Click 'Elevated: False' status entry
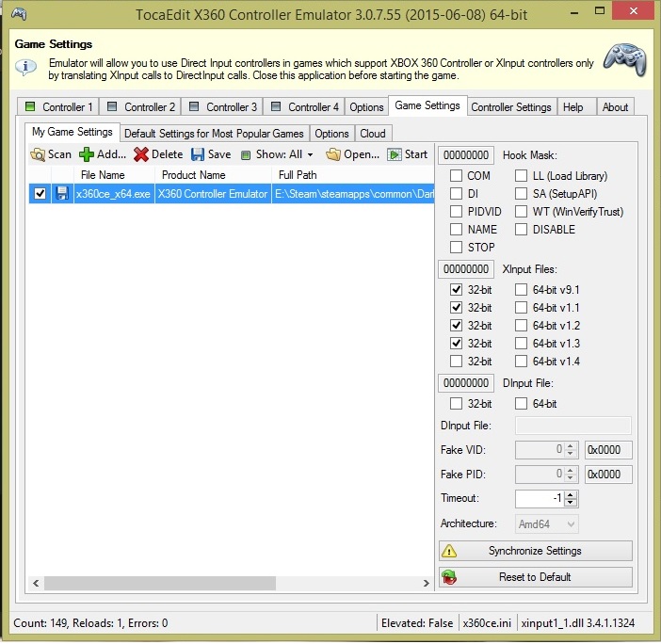This screenshot has width=661, height=644. (417, 623)
